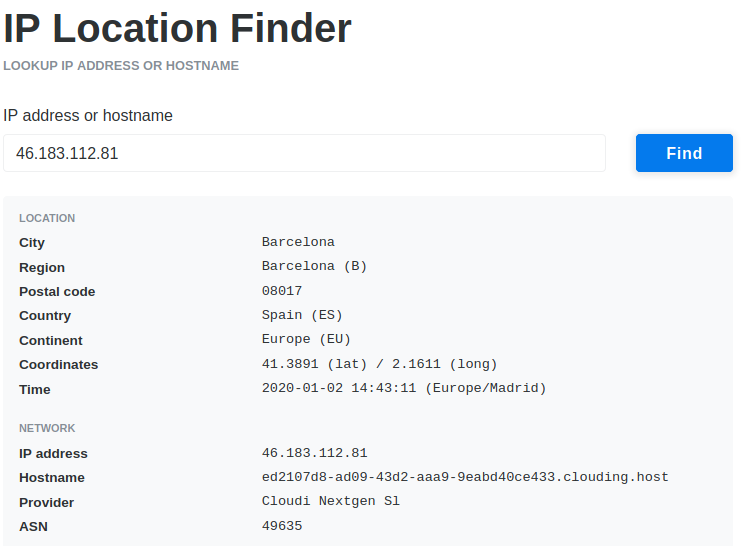Click the LOCATION section header
Screen dimensions: 743x546
pos(47,218)
